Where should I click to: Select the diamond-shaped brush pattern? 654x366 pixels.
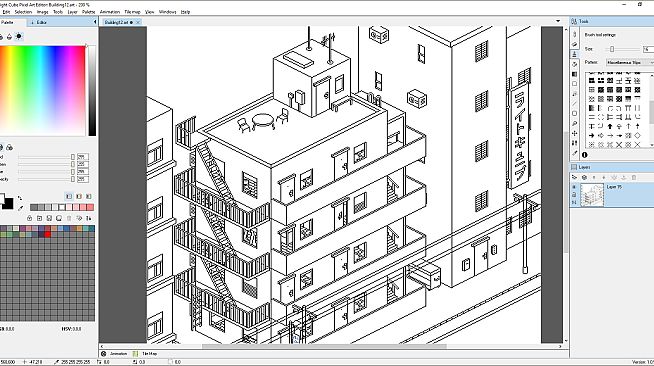637,135
